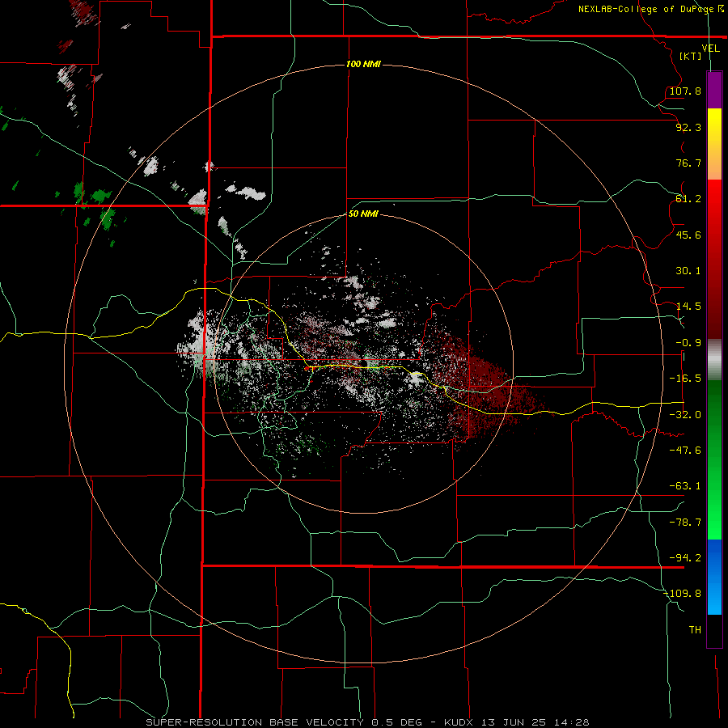Click the purple segment of color bar
This screenshot has width=728, height=728.
pos(714,90)
